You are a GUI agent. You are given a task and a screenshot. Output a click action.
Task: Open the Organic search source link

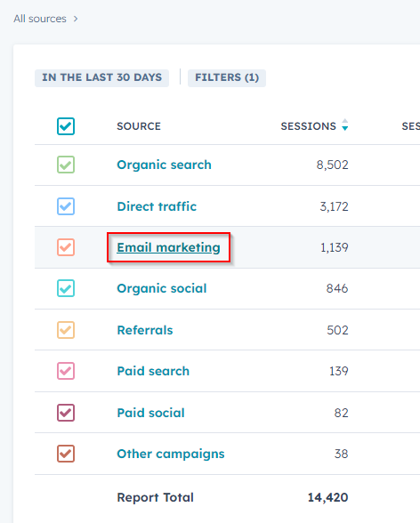[164, 165]
